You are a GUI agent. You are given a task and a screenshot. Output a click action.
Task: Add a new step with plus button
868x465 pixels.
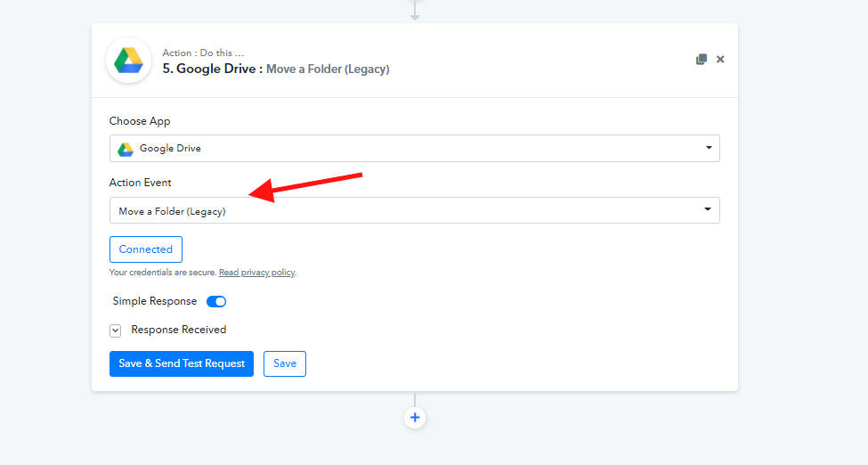(415, 418)
